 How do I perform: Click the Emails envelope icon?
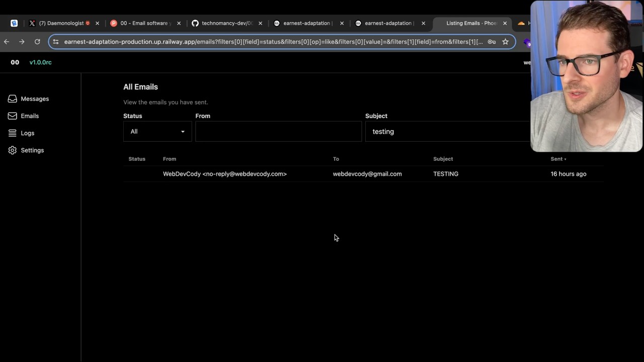(x=13, y=116)
